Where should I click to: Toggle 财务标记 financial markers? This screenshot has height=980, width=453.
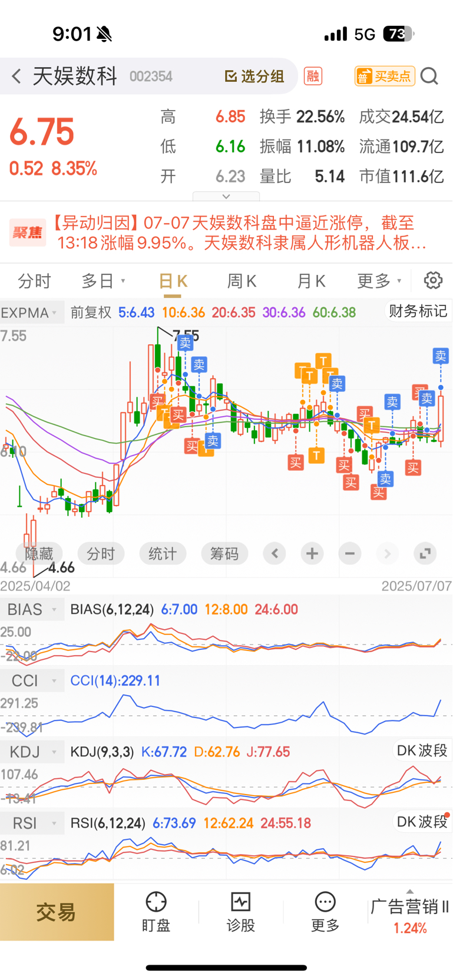[418, 311]
